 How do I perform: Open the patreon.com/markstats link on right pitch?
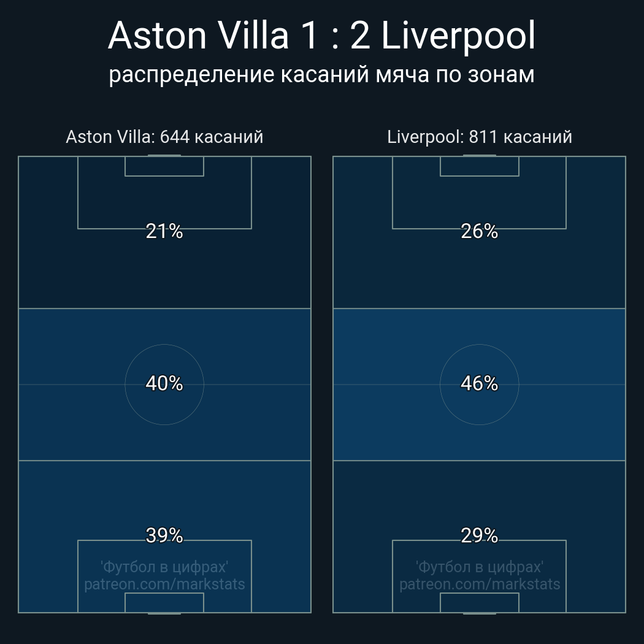click(479, 585)
